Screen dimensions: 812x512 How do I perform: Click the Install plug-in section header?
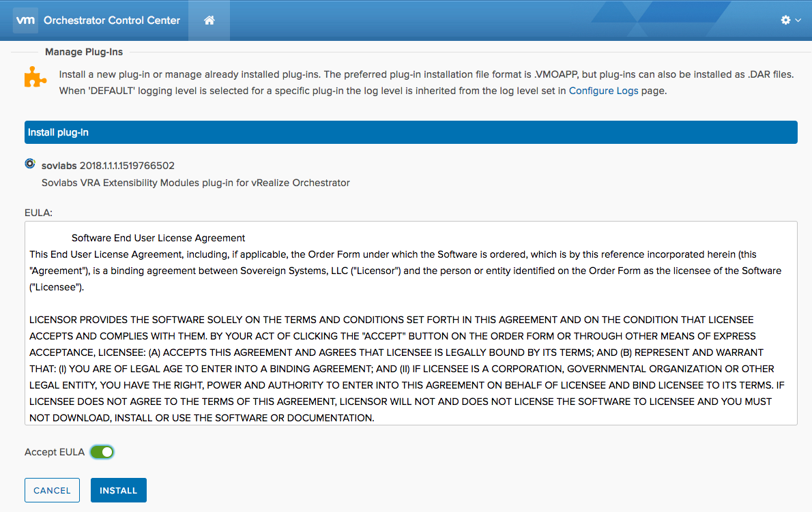(411, 132)
